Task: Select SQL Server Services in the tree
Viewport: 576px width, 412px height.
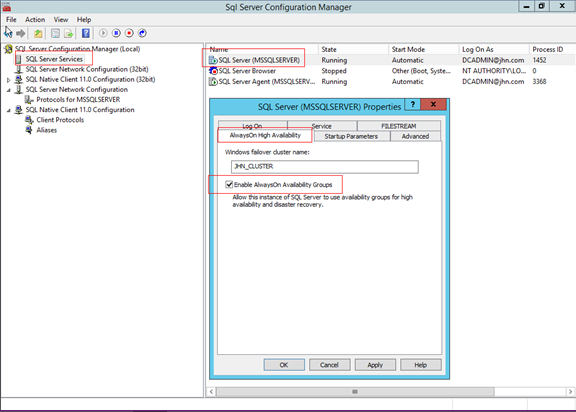Action: (x=54, y=59)
